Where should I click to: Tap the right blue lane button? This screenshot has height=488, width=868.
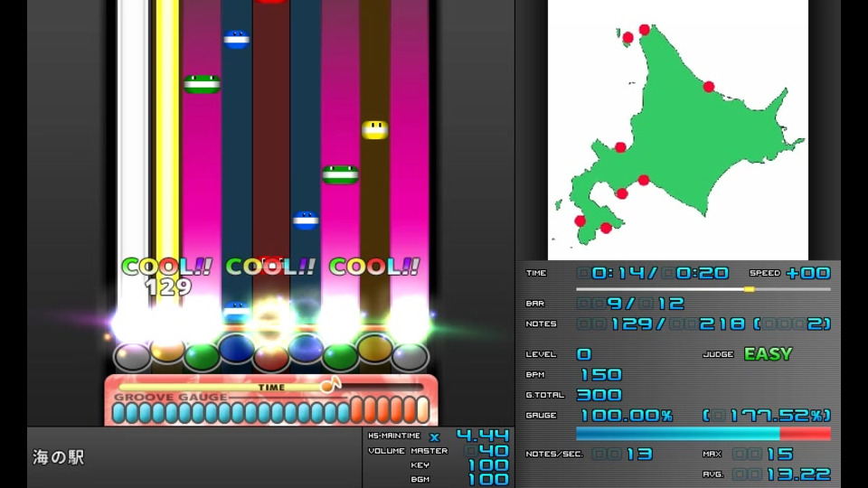pyautogui.click(x=306, y=349)
